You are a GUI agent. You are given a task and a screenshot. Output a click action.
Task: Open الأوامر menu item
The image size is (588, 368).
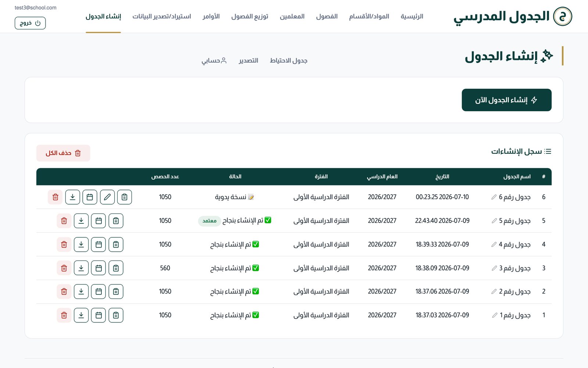coord(211,17)
